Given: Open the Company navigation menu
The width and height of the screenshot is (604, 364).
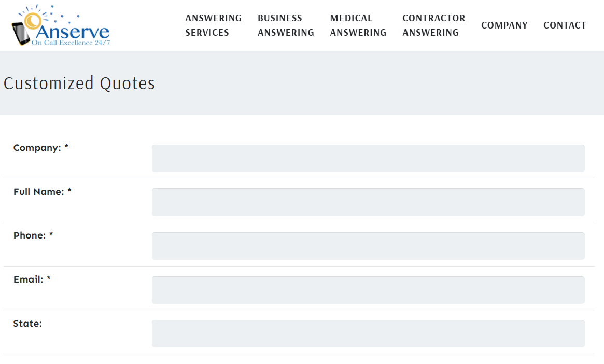Looking at the screenshot, I should click(x=504, y=25).
